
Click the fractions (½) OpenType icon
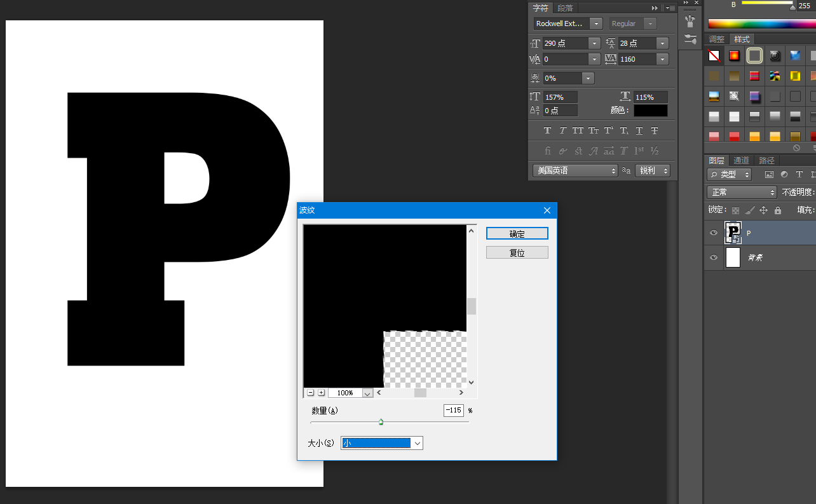tap(654, 151)
